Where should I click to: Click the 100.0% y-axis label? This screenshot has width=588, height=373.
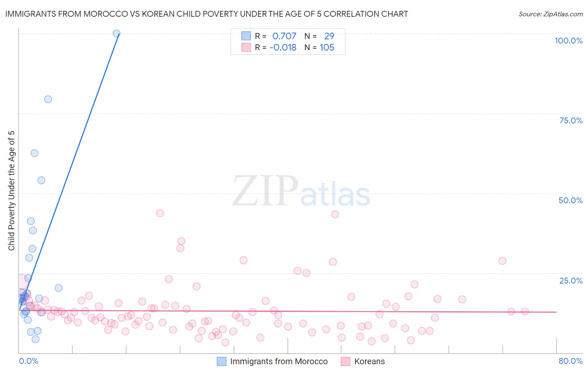[569, 41]
